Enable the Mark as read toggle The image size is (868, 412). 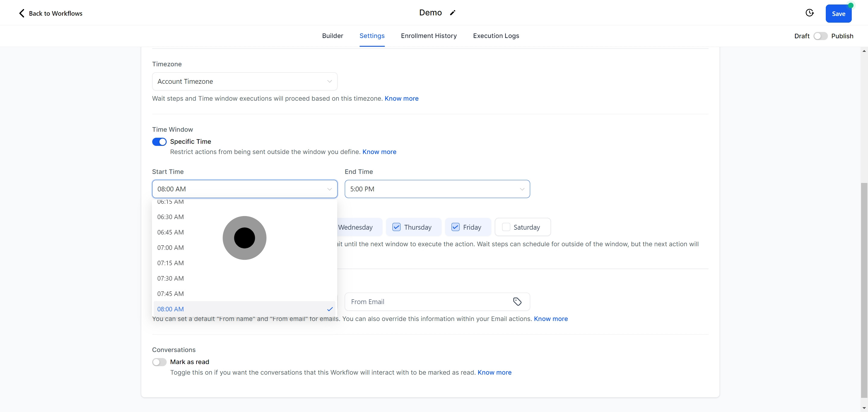pyautogui.click(x=159, y=362)
